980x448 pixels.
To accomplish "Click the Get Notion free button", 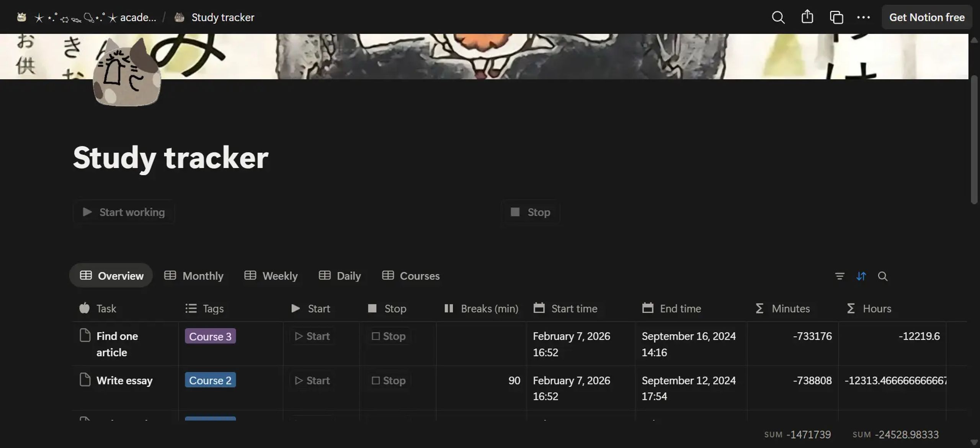I will click(926, 17).
